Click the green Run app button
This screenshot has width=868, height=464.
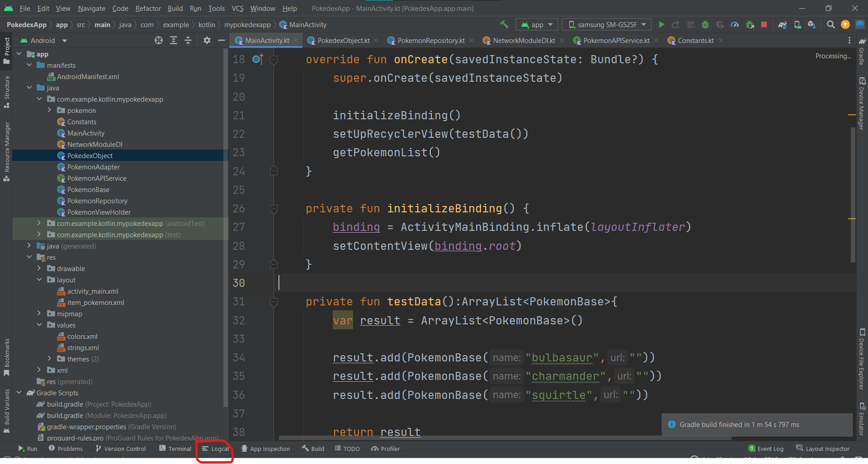click(661, 24)
